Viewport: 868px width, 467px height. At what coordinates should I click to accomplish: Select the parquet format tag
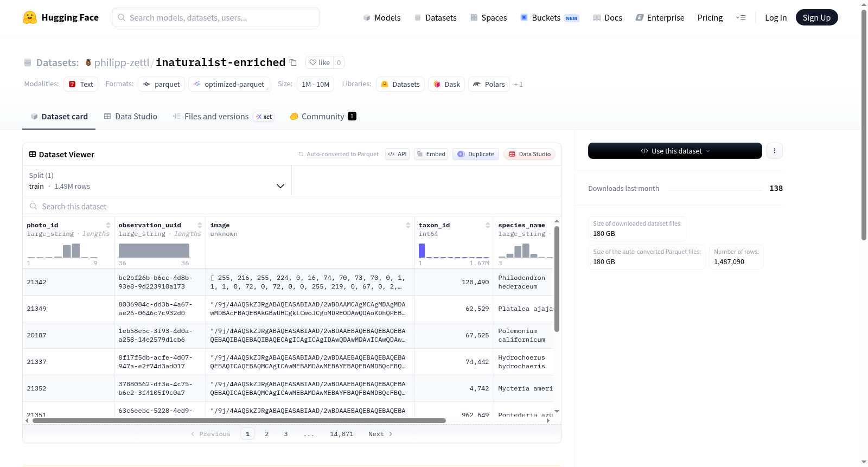pos(162,84)
